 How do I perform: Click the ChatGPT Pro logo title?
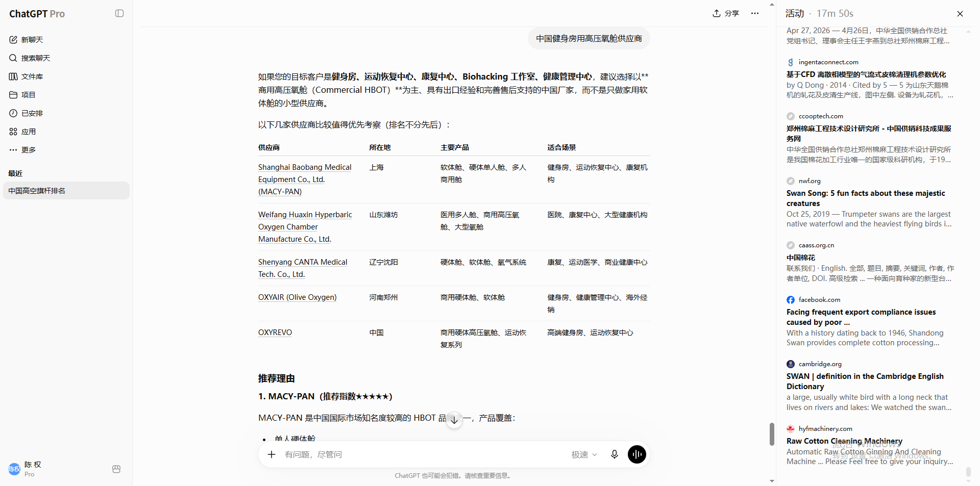pos(37,14)
